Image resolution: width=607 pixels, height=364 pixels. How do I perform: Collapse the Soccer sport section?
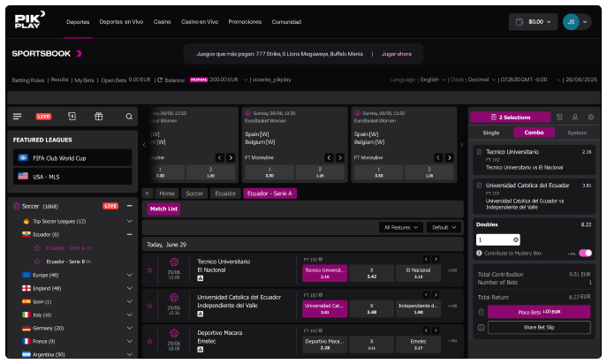(x=129, y=206)
